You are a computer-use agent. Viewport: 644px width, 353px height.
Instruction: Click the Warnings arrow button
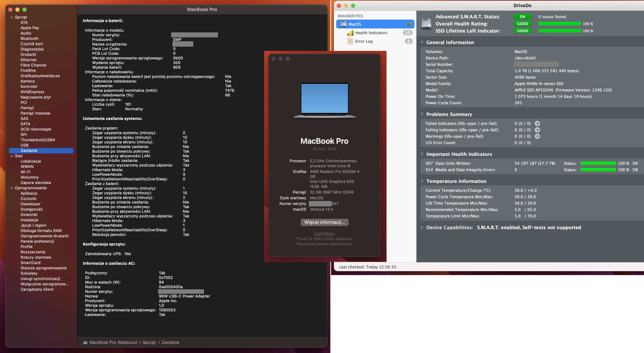coord(537,136)
